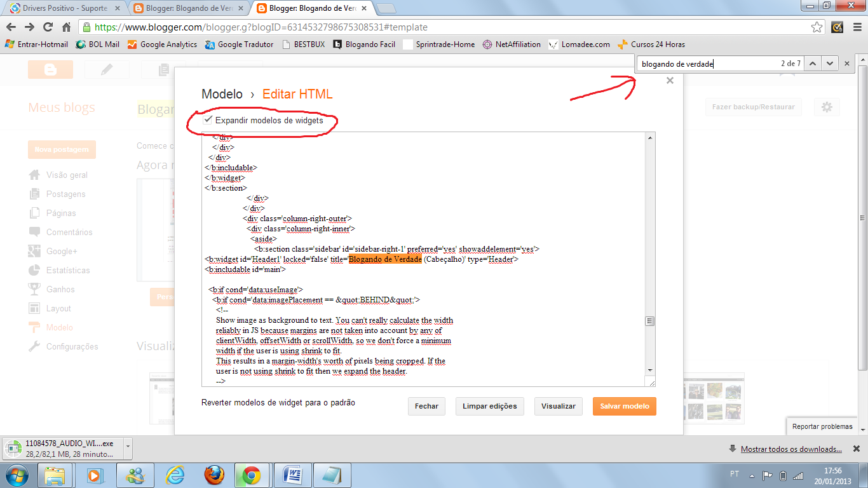868x488 pixels.
Task: Open Firefox from taskbar
Action: point(214,475)
